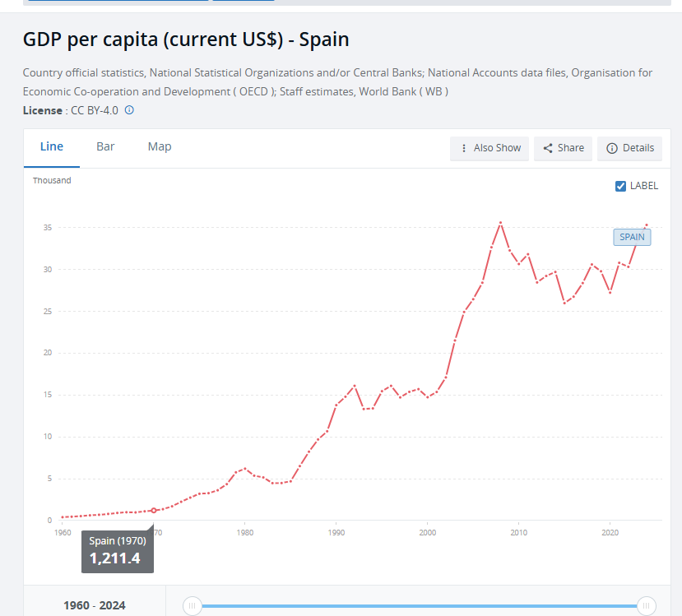682x616 pixels.
Task: Click the x-axis label 1960
Action: tap(63, 533)
